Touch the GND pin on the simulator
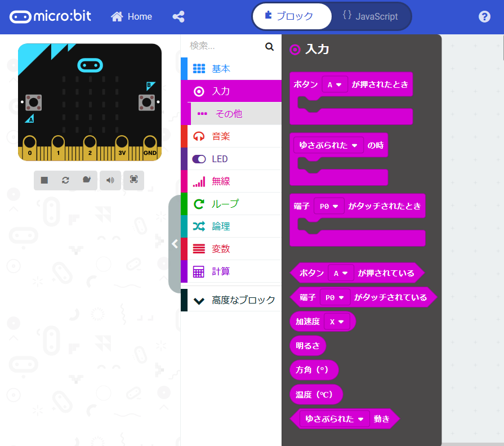 150,147
